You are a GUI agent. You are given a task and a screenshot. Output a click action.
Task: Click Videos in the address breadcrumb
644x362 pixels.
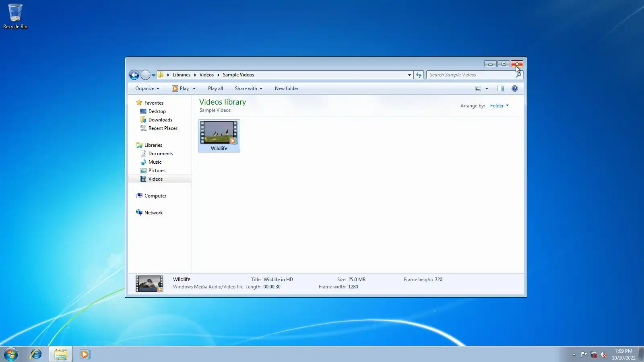point(206,75)
